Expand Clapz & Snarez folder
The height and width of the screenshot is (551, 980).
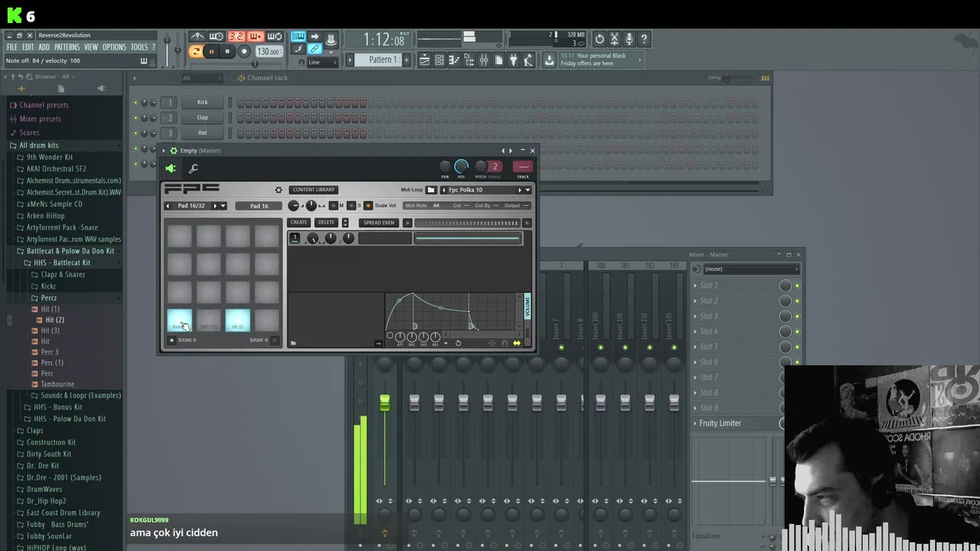coord(63,274)
